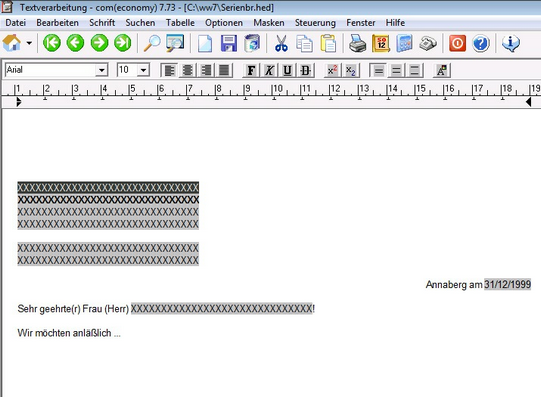Open the Suchen menu
This screenshot has height=397, width=541.
(x=140, y=23)
